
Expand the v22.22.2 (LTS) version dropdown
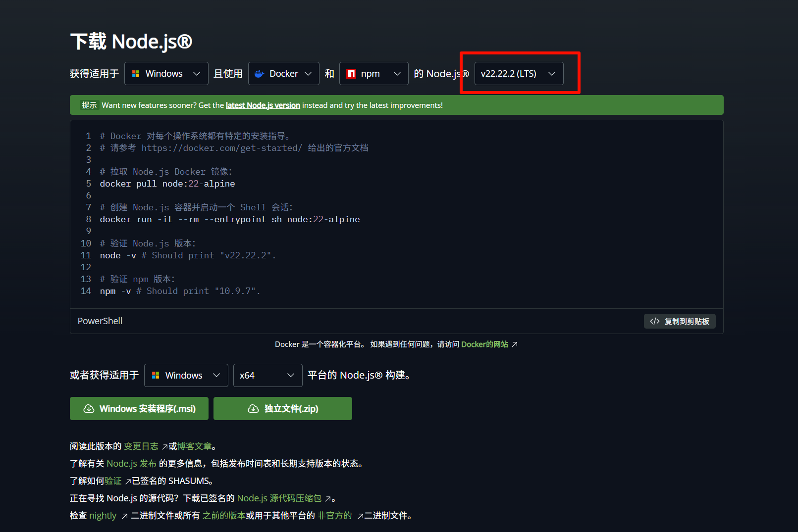519,74
